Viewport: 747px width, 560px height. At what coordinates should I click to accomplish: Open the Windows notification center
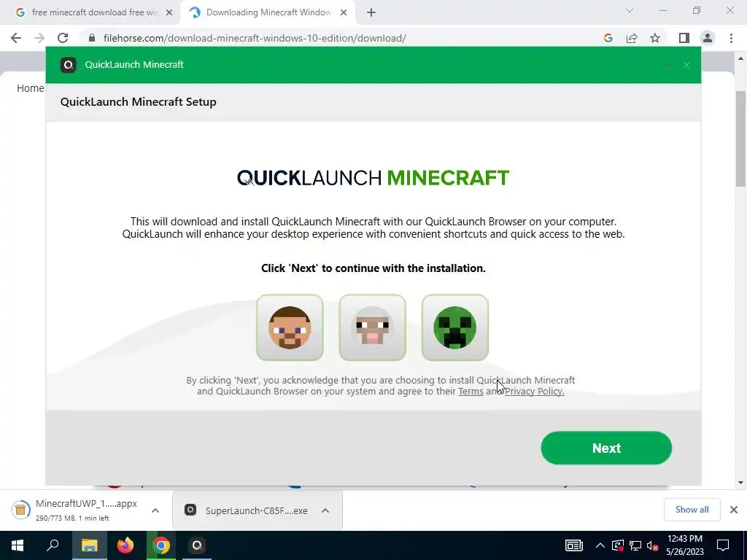pos(723,545)
